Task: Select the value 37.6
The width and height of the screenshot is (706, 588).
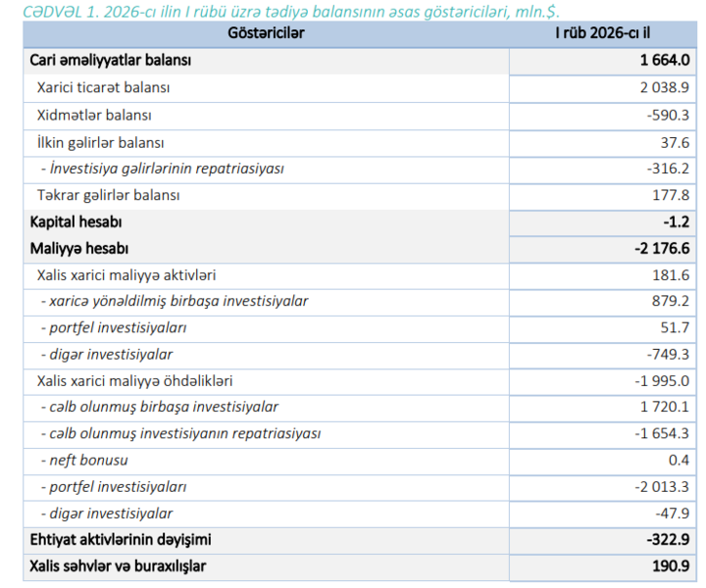Action: tap(675, 143)
